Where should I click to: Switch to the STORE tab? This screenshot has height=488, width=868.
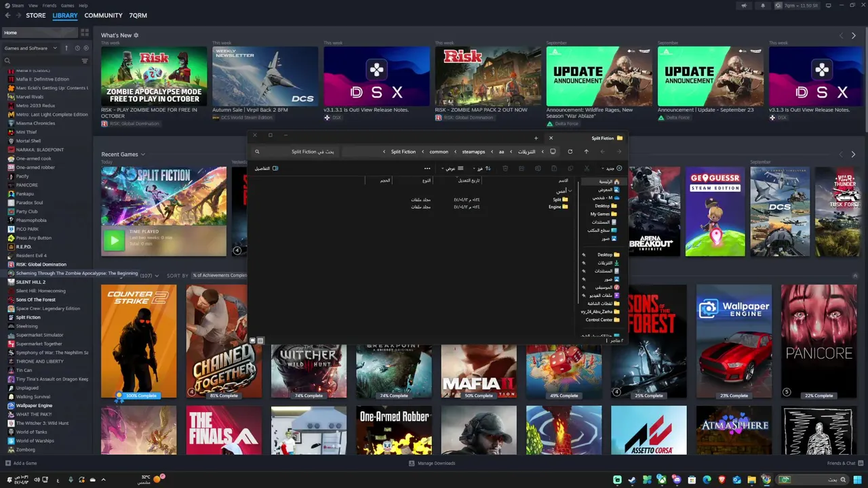coord(36,16)
